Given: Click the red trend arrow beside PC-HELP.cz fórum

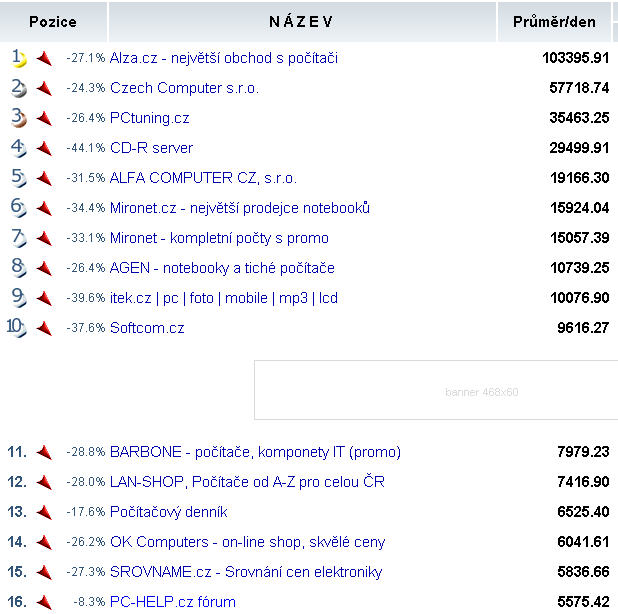Looking at the screenshot, I should [x=43, y=602].
